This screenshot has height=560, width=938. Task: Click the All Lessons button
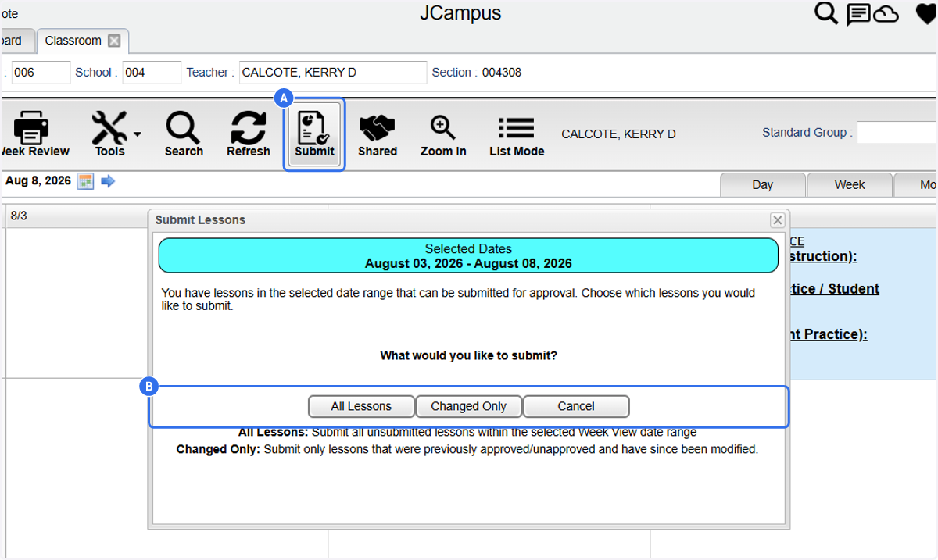click(361, 406)
